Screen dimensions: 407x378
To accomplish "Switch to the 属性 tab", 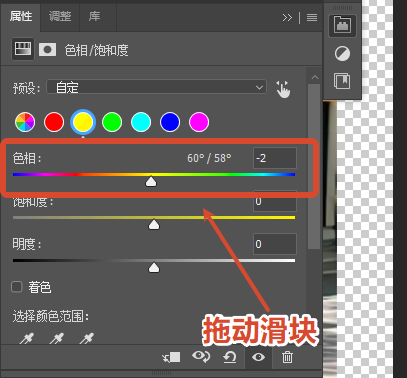I will pyautogui.click(x=21, y=16).
